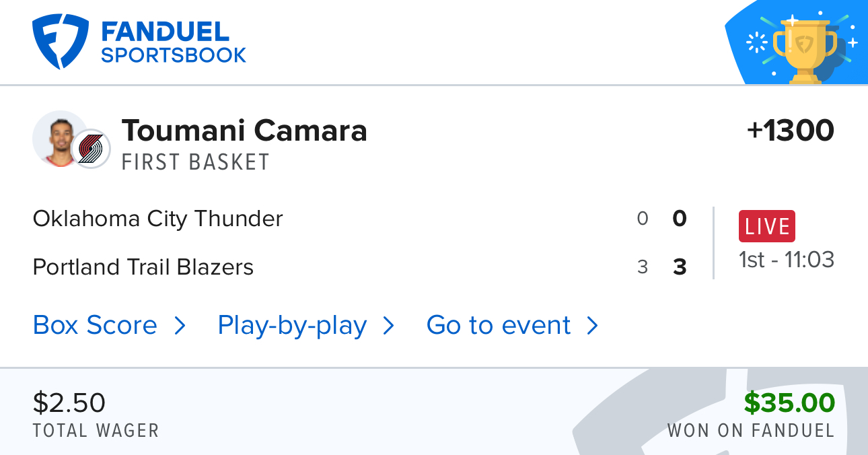The width and height of the screenshot is (868, 455).
Task: Click Toumani Camara's player headshot
Action: (x=59, y=139)
